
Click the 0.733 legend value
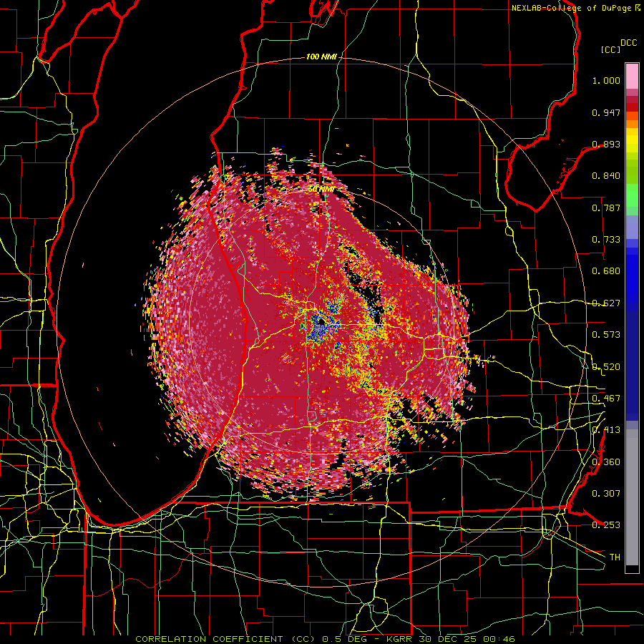(x=606, y=240)
